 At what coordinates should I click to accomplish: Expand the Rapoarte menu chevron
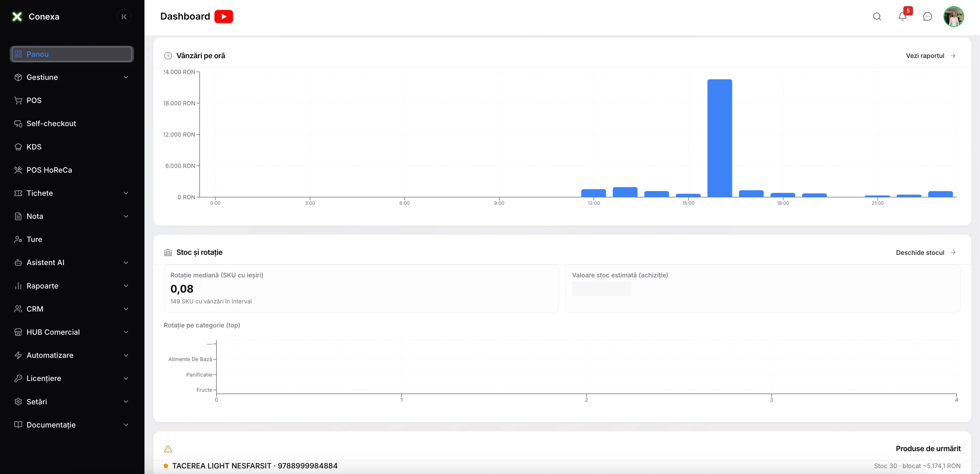click(126, 286)
